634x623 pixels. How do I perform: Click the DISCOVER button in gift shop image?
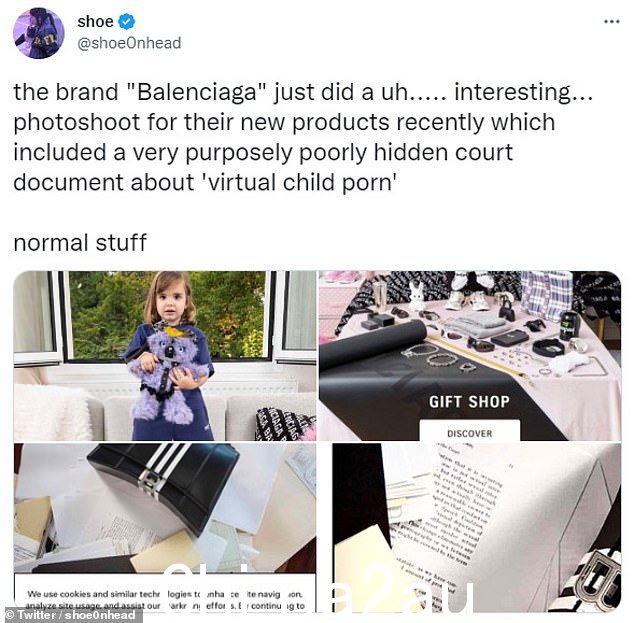click(469, 432)
